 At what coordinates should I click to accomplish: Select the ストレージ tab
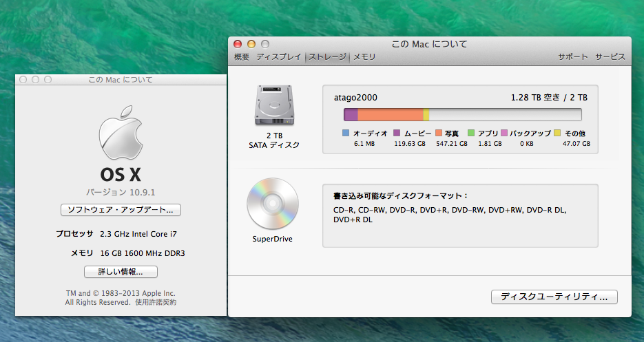[327, 57]
